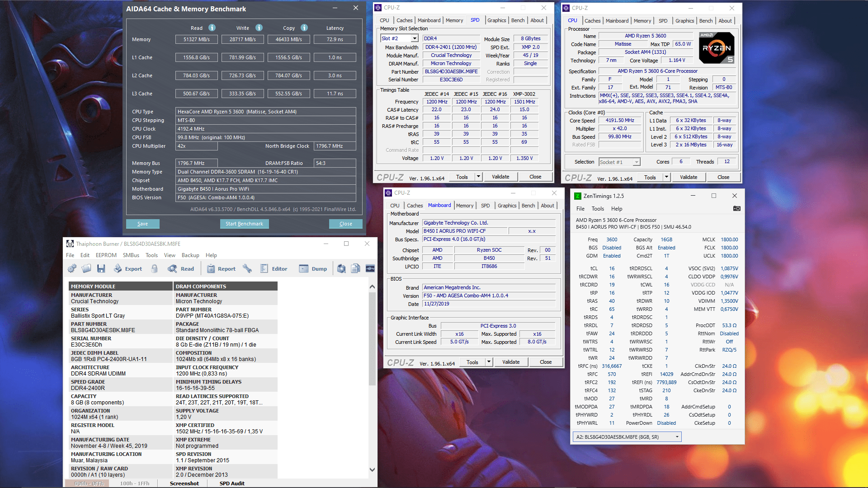Click the ZenTimings camera screenshot icon
Image resolution: width=868 pixels, height=488 pixels.
736,208
